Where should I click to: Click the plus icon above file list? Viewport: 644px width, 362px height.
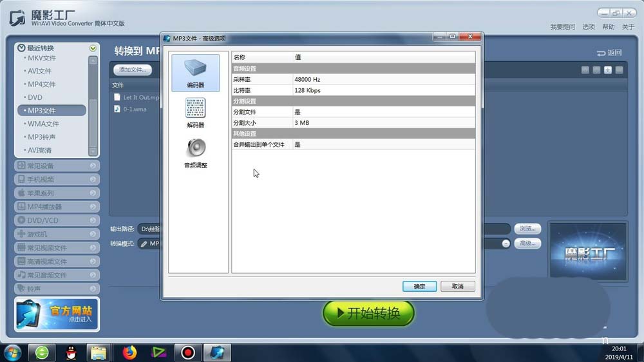click(608, 70)
